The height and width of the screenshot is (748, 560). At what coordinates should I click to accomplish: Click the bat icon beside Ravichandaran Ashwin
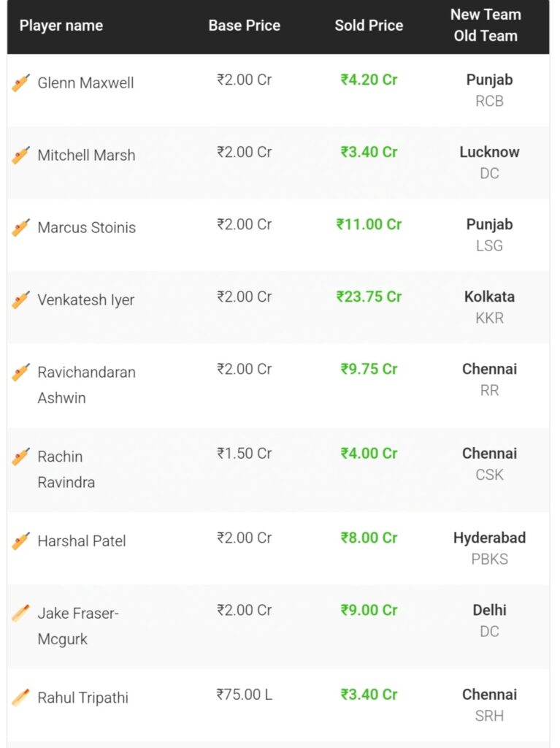coord(20,372)
